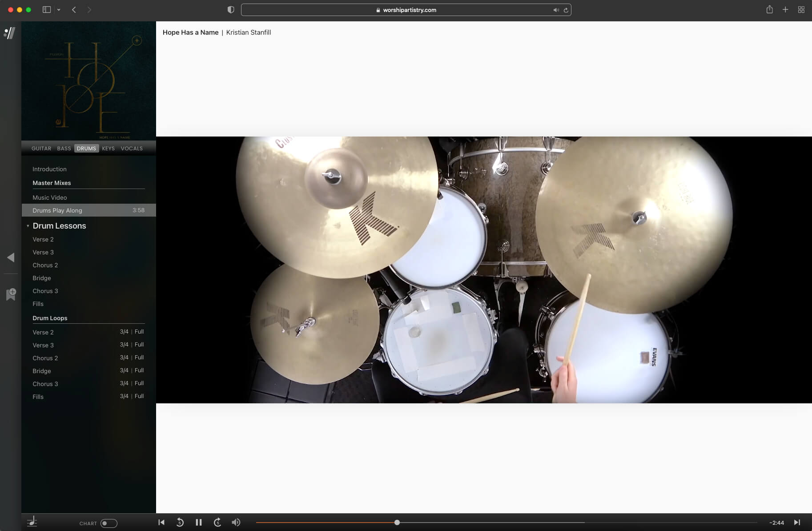The width and height of the screenshot is (812, 531).
Task: Switch to the GUITAR tab
Action: 41,149
